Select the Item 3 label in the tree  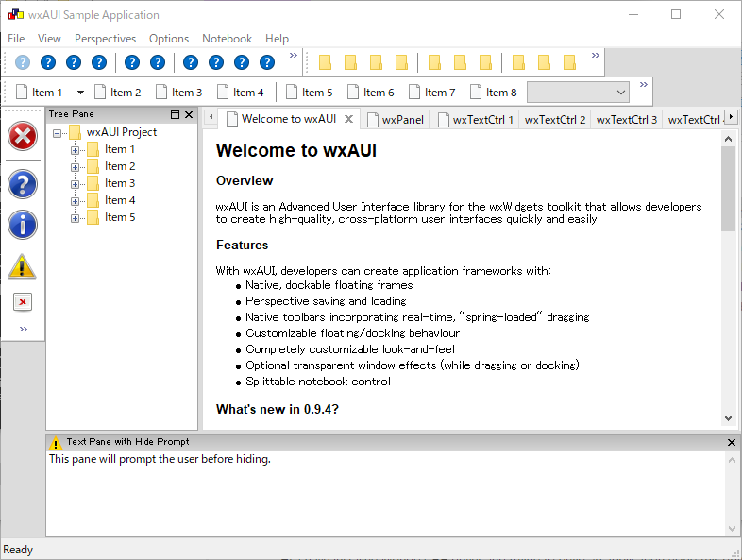point(120,183)
